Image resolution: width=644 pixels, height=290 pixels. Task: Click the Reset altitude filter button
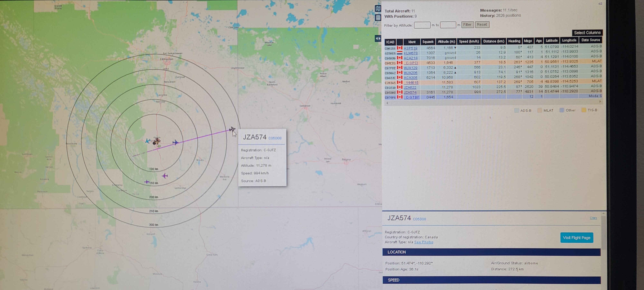point(482,24)
